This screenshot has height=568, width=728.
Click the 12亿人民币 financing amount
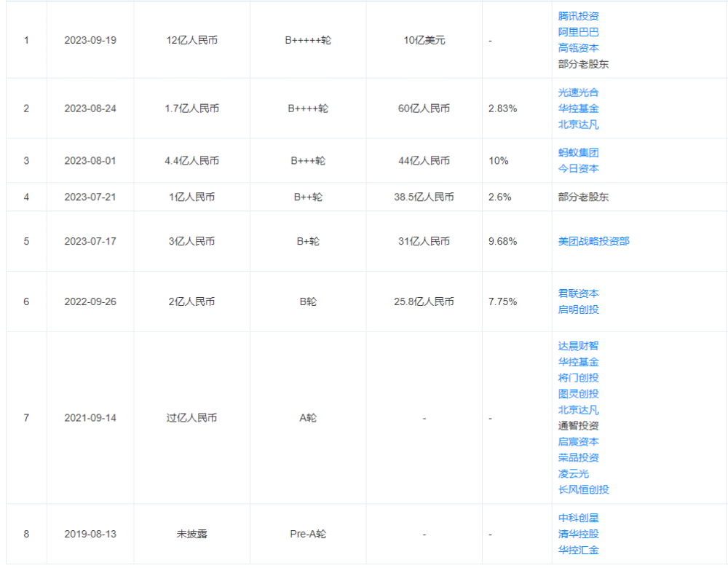[x=191, y=40]
